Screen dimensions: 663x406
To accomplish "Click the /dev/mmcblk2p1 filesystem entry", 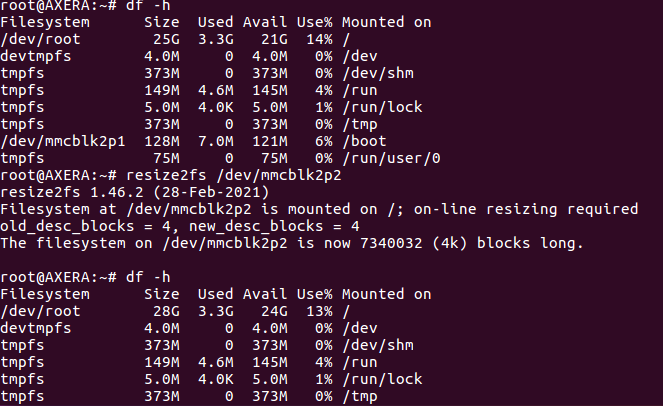I will pos(63,141).
